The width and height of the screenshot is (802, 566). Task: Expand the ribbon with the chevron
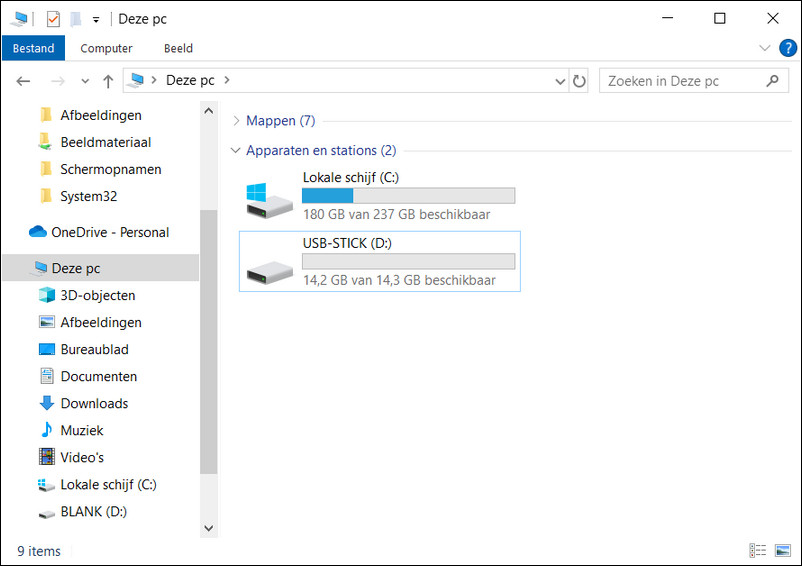[x=764, y=48]
